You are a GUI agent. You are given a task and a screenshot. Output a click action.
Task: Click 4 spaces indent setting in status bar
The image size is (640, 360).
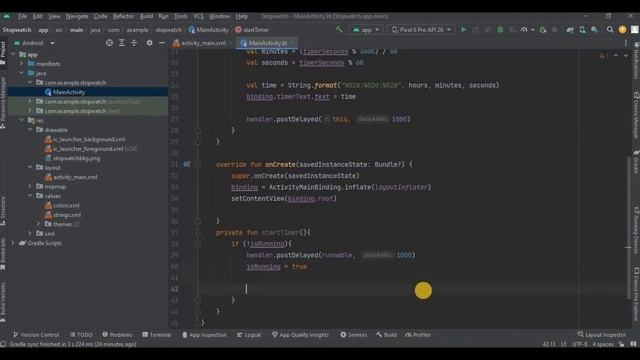tap(602, 344)
